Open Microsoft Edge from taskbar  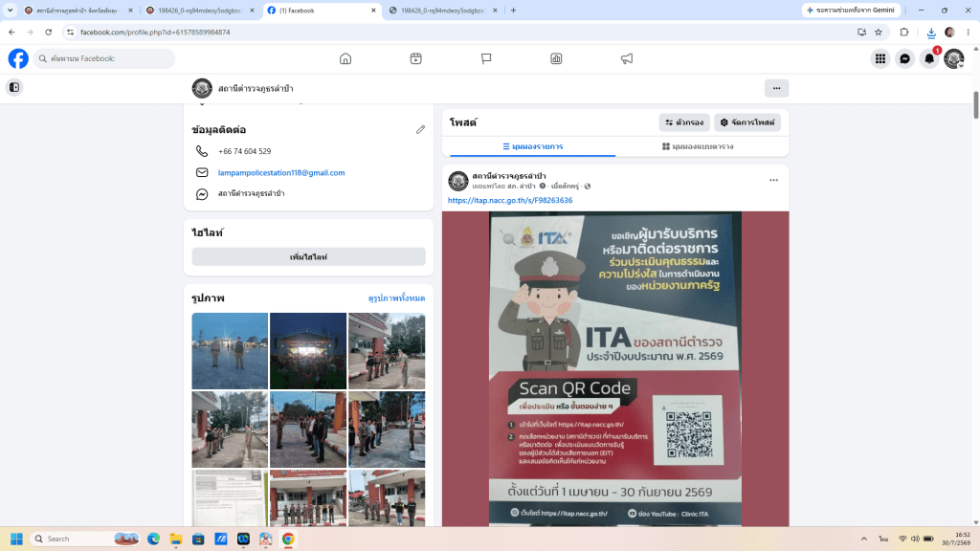coord(153,539)
